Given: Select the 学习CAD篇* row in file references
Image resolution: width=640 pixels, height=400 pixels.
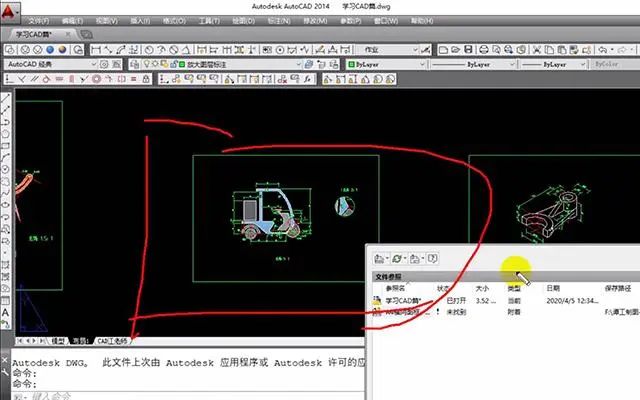Looking at the screenshot, I should click(506, 301).
